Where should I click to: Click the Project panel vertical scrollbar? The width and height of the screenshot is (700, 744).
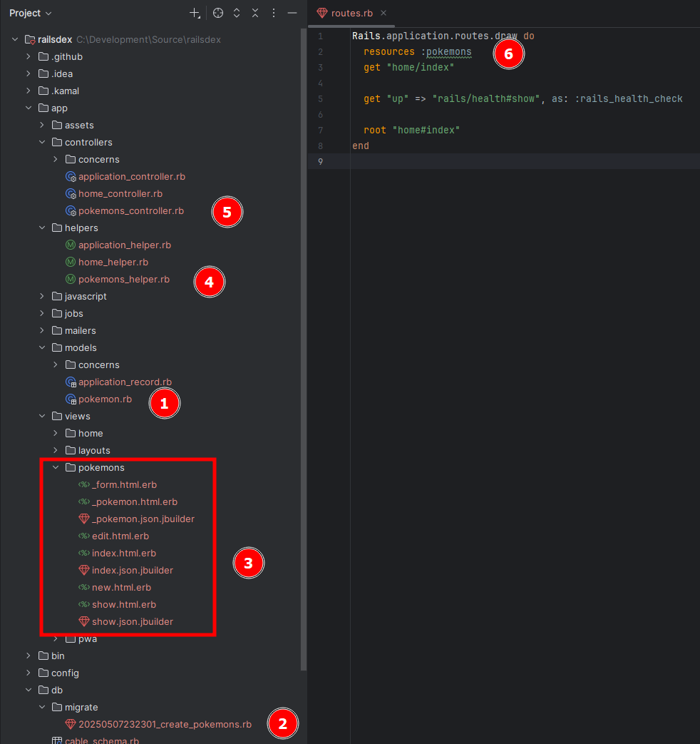point(304,357)
